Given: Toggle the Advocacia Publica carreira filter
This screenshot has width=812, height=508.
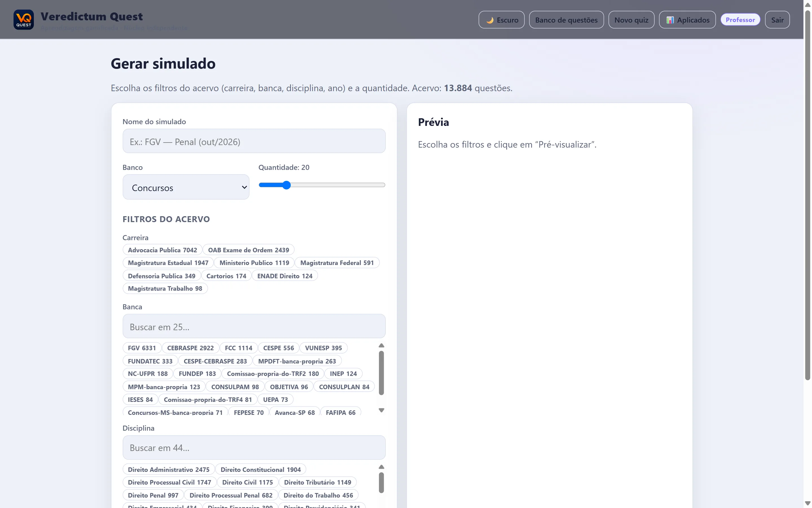Looking at the screenshot, I should coord(162,250).
